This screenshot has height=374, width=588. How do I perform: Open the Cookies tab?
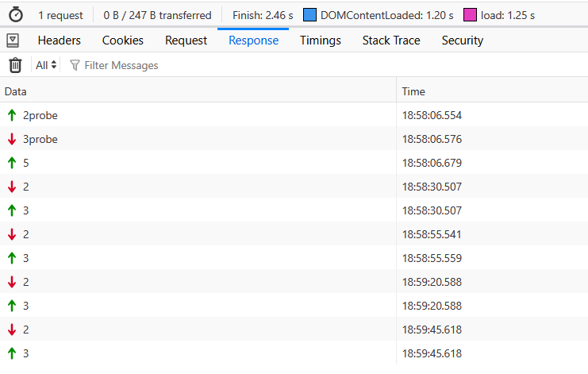point(123,40)
